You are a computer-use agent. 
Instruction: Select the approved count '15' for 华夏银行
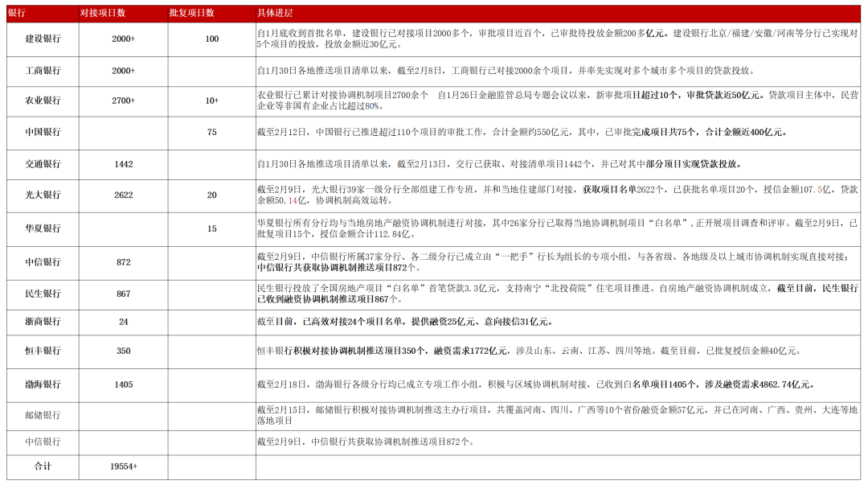point(212,228)
